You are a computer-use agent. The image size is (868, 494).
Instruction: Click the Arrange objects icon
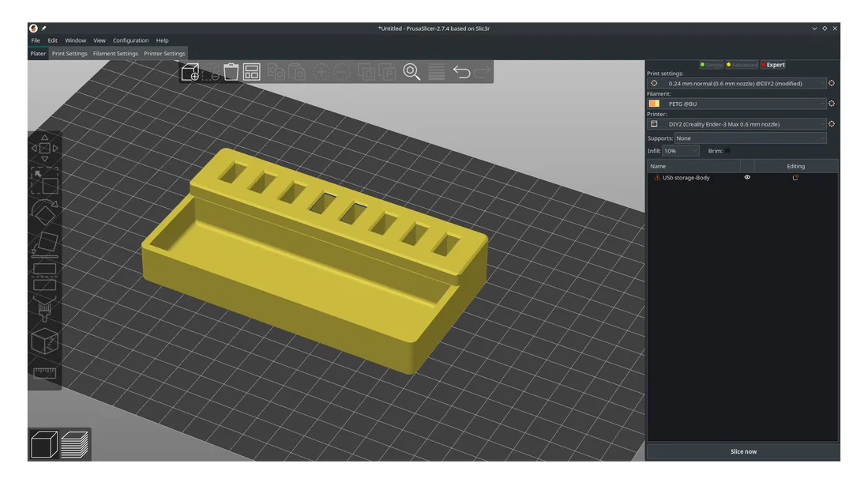click(251, 72)
